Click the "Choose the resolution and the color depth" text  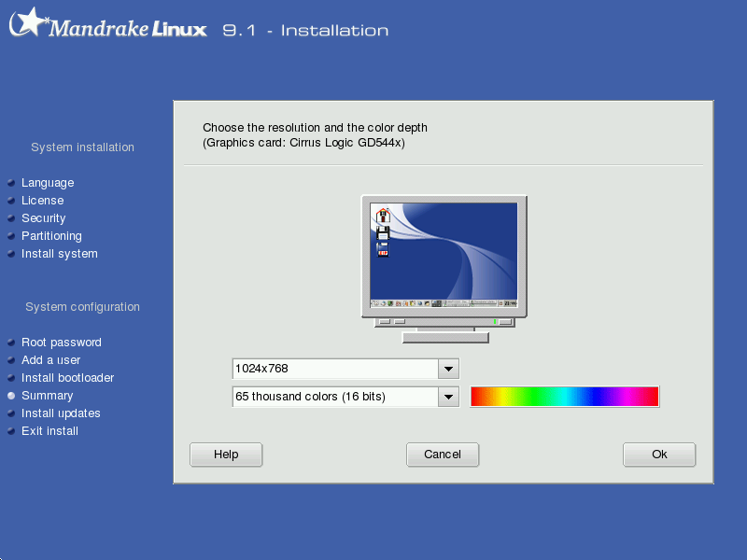coord(315,128)
